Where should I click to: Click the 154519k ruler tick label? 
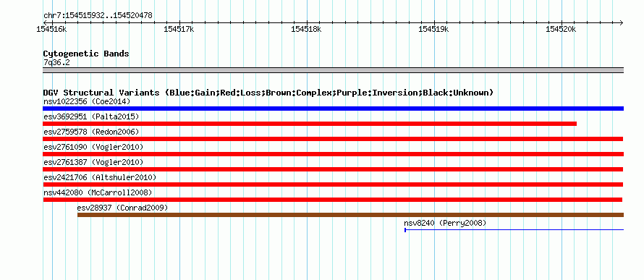[x=433, y=29]
